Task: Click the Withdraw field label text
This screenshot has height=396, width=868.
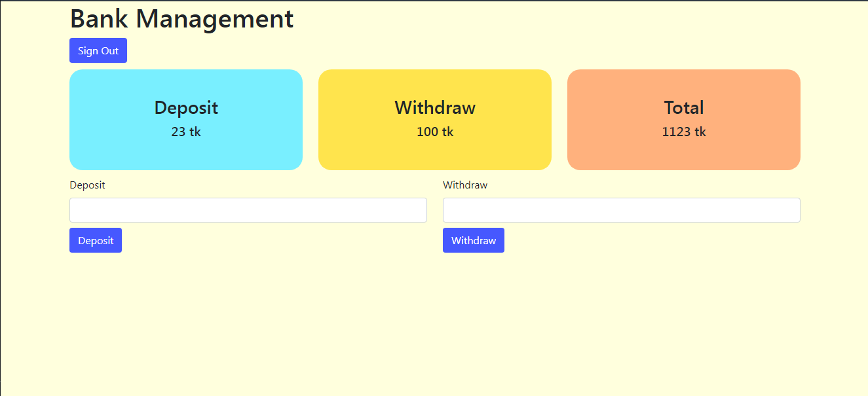Action: point(465,185)
